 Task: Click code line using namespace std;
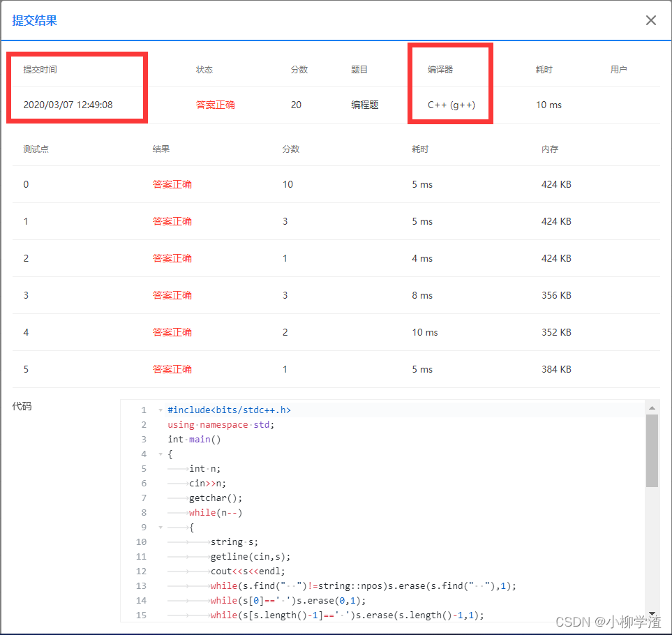[221, 425]
